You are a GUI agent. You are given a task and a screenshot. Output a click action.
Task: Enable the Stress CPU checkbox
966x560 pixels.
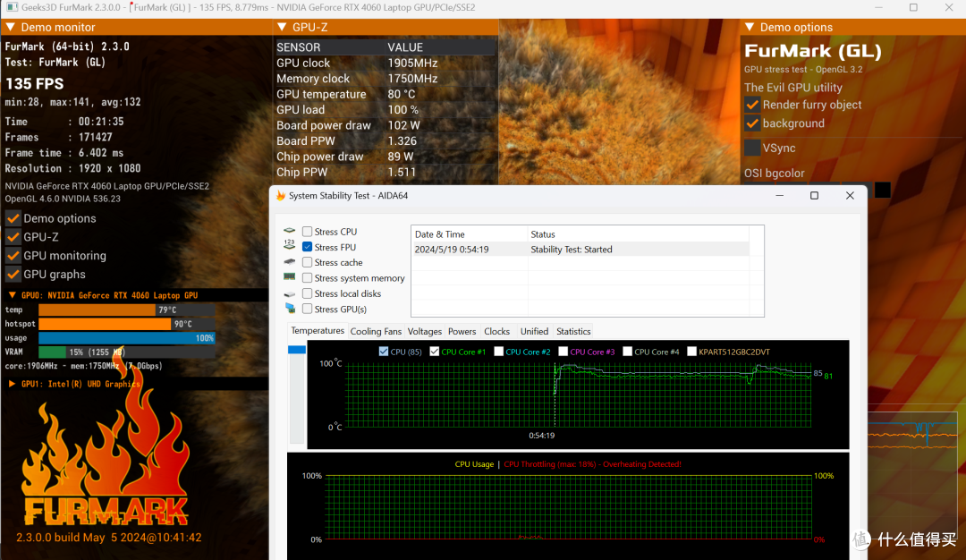click(307, 232)
